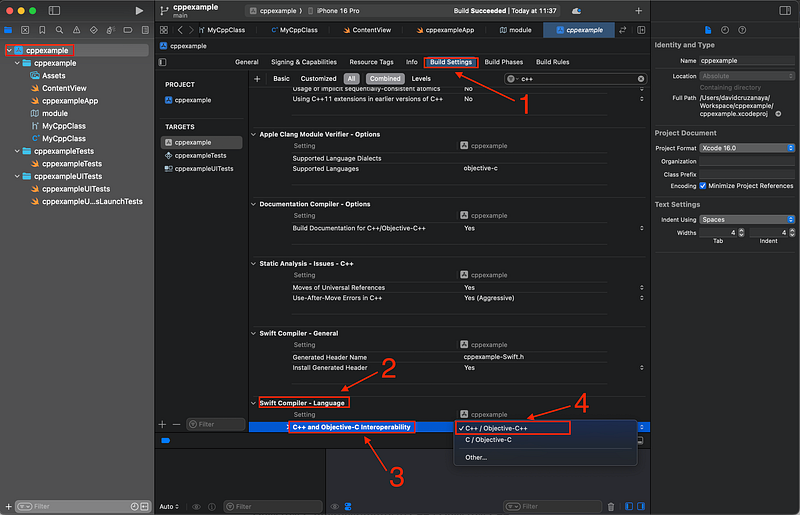Select the Combined view toggle
Screen dimensions: 800x515
(385, 79)
